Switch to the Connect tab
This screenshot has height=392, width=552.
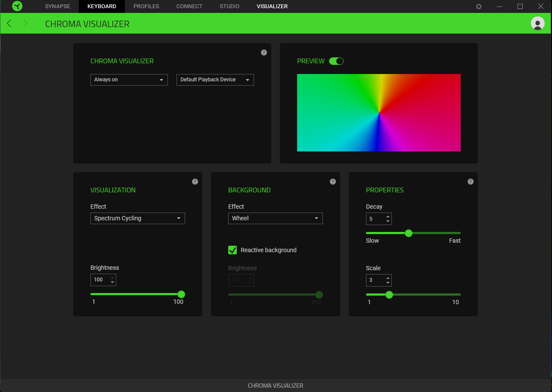[189, 6]
